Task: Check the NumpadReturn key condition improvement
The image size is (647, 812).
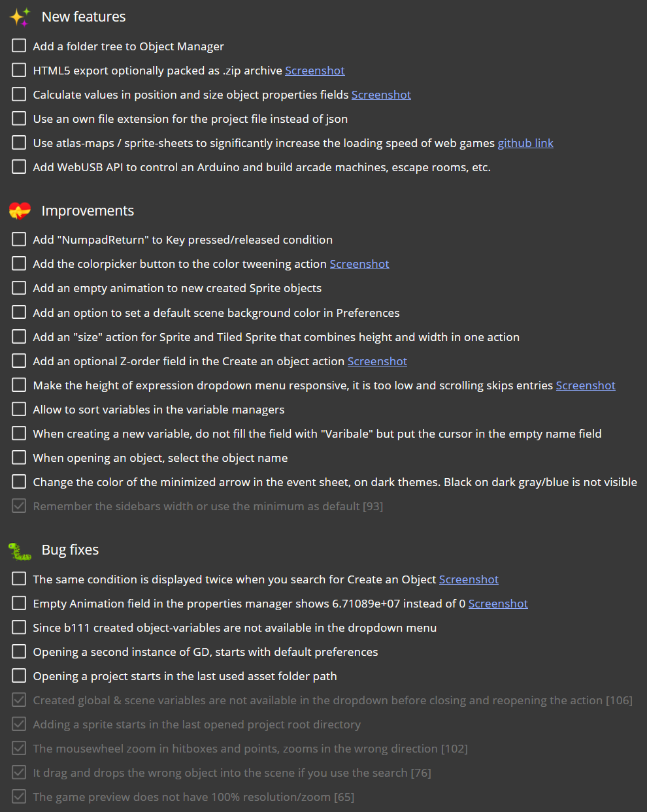Action: pyautogui.click(x=18, y=239)
